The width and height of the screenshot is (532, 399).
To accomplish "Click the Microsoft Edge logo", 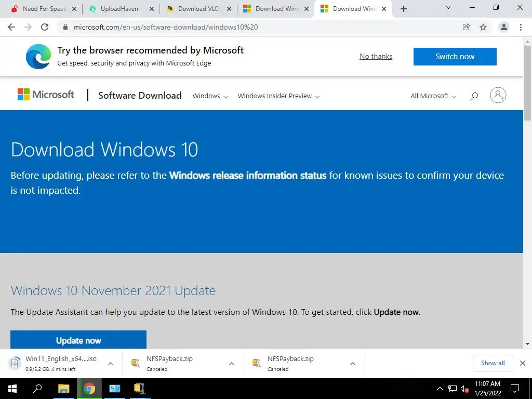I will (x=38, y=56).
